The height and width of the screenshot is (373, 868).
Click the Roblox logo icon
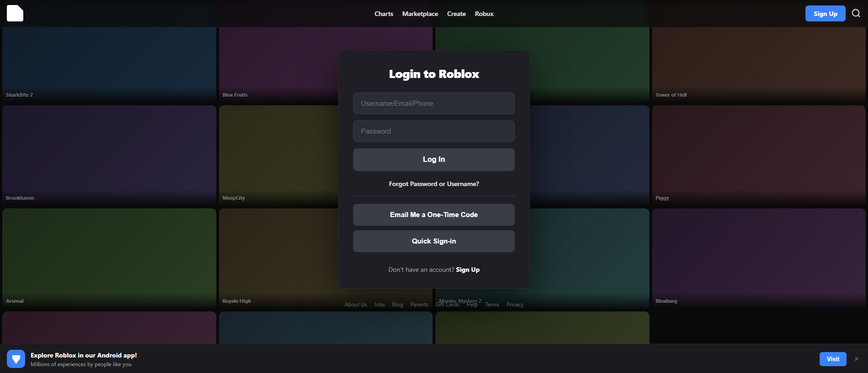pyautogui.click(x=15, y=13)
